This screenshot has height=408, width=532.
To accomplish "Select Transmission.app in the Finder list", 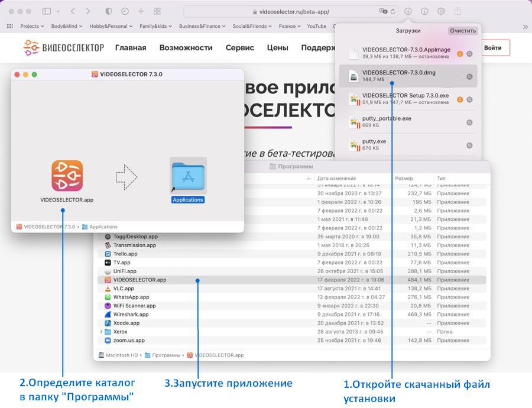I will coord(292,245).
